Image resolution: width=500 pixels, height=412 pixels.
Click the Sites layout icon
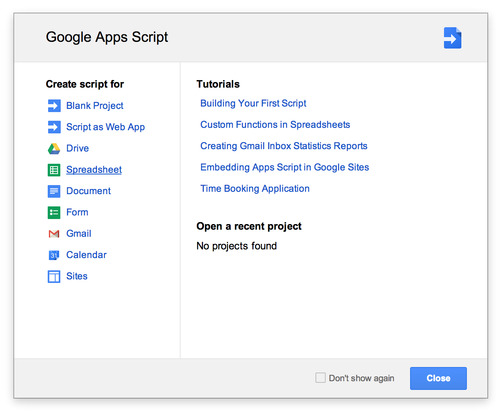(54, 277)
